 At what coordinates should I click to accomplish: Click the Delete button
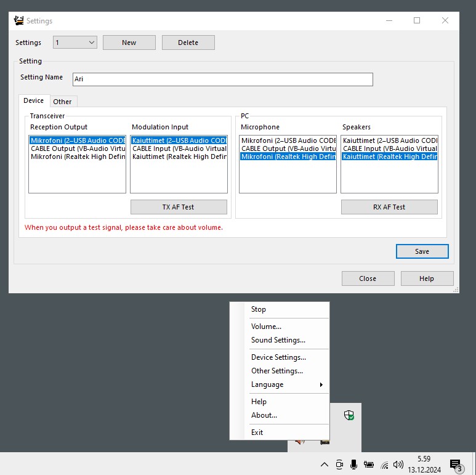(x=188, y=43)
